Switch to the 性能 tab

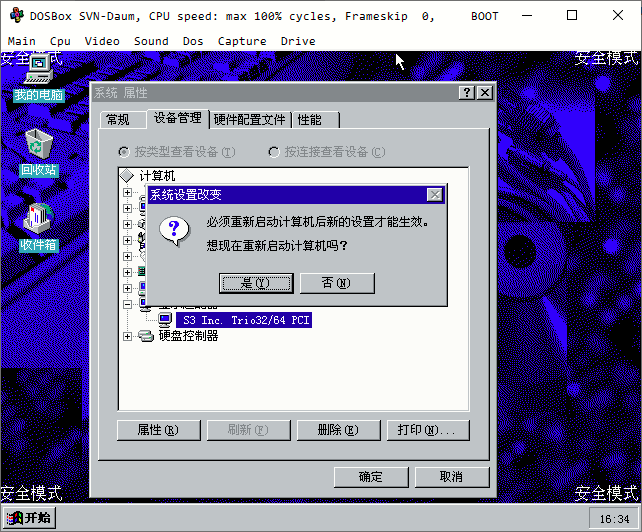(x=315, y=120)
